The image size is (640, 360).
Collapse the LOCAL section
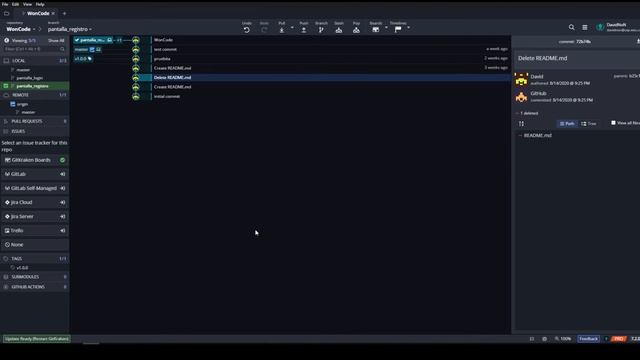pos(35,60)
